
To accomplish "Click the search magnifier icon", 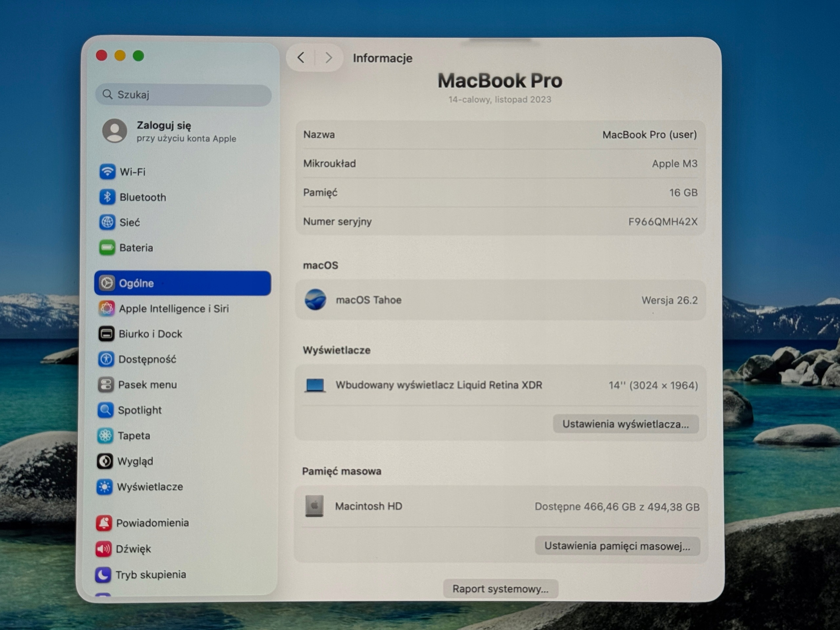I will coord(108,94).
